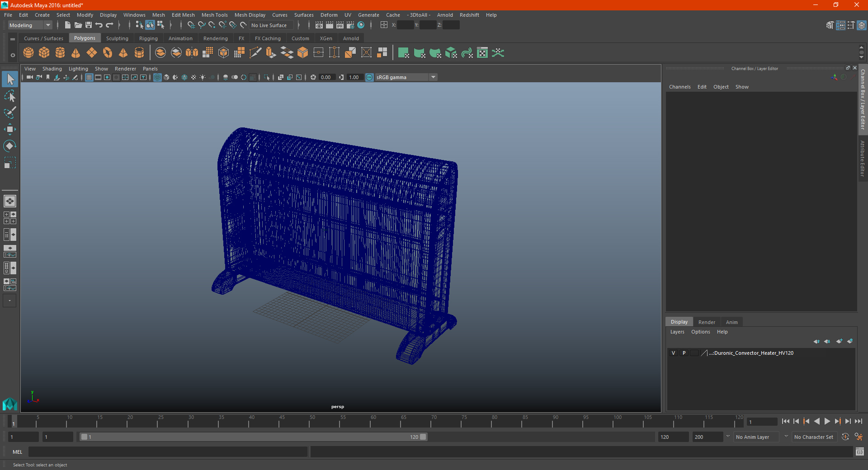868x470 pixels.
Task: Select the Lasso select tool
Action: tap(10, 96)
